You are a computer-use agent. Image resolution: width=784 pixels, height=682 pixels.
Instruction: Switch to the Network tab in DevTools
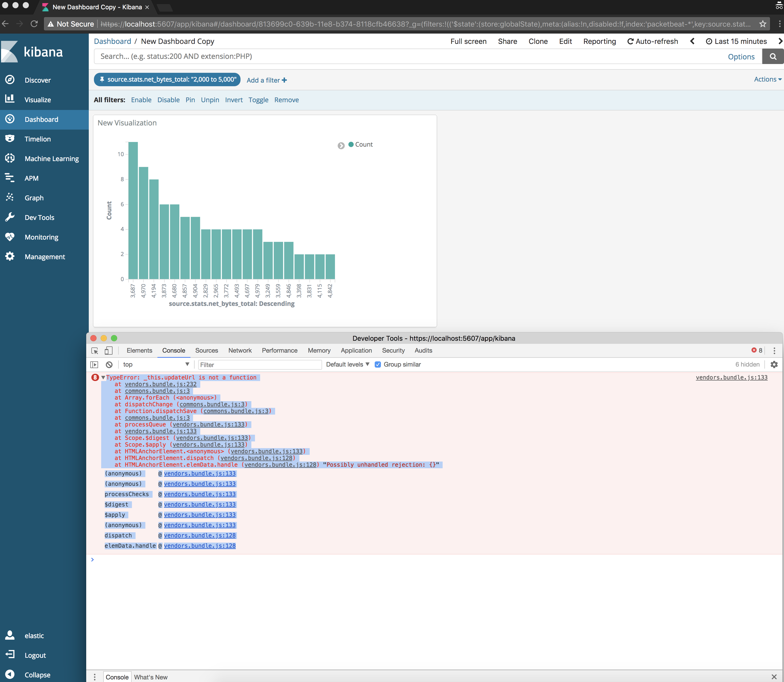coord(240,351)
